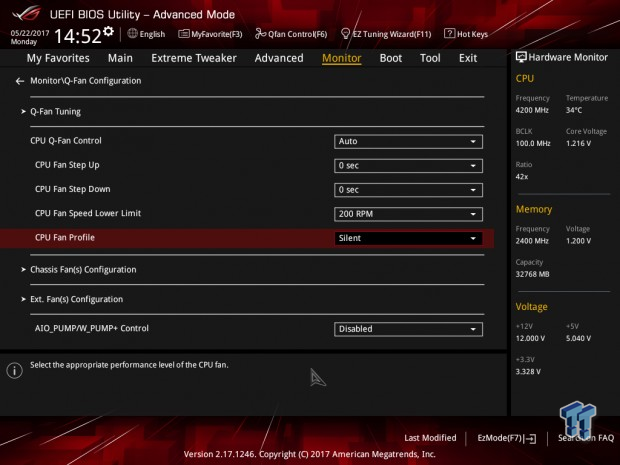The height and width of the screenshot is (465, 620).
Task: Click the 14:52 clock display
Action: click(78, 36)
